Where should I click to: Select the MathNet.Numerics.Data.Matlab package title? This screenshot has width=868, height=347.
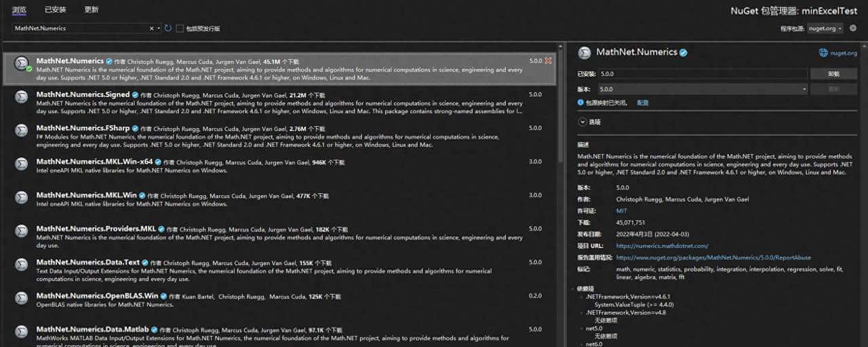[92, 329]
